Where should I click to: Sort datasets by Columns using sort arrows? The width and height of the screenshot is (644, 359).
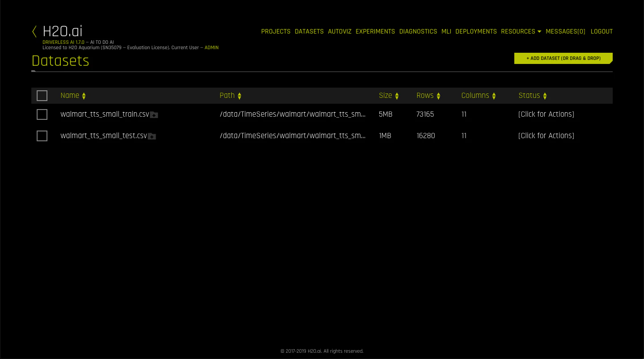494,96
